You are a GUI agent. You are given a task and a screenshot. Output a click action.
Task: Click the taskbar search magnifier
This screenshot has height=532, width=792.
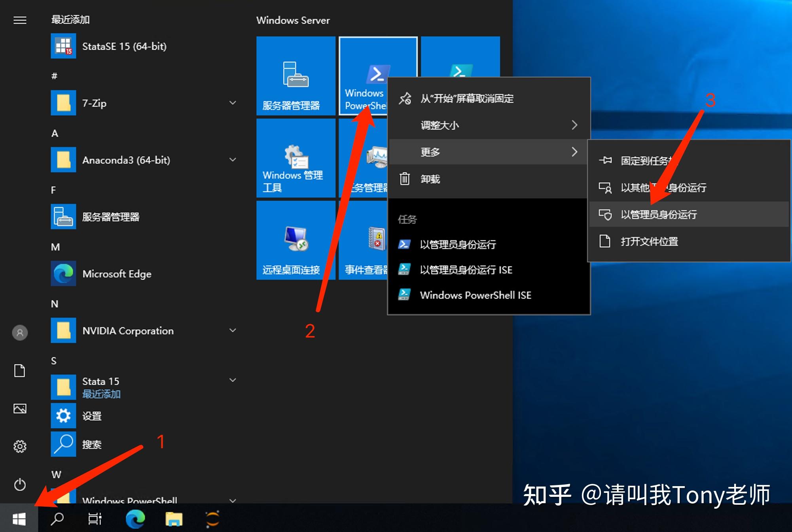pyautogui.click(x=57, y=519)
